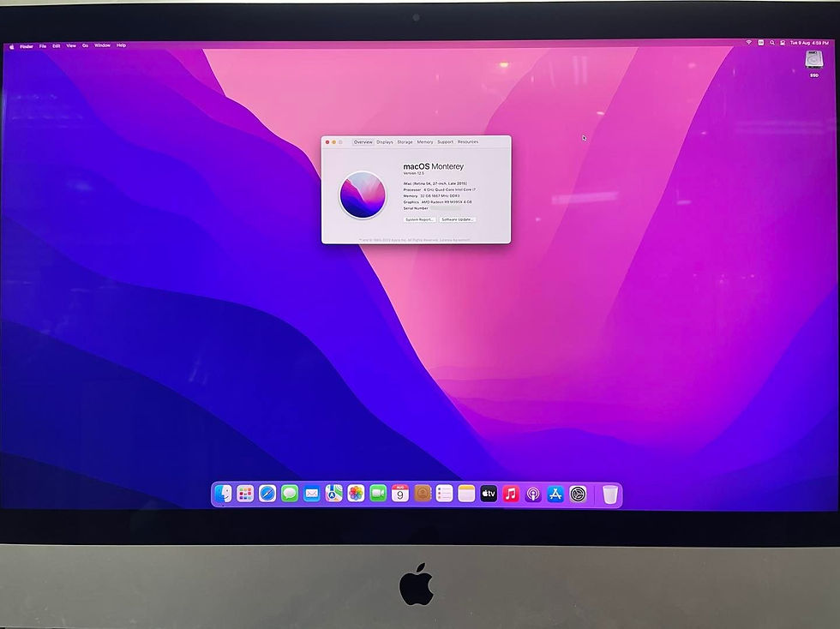Click the macOS Monterey logo image
840x629 pixels.
[x=363, y=195]
